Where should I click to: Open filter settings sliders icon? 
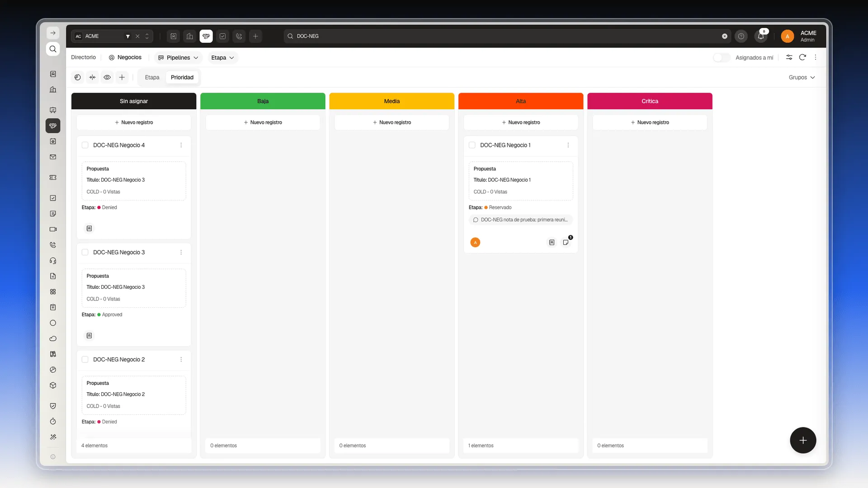pyautogui.click(x=789, y=57)
